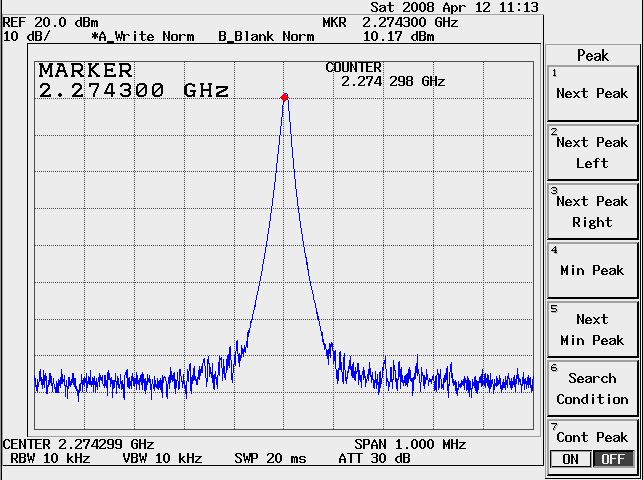Click the CENTER 2.274299 GHz readout
Viewport: 643px width, 480px height.
tap(79, 443)
